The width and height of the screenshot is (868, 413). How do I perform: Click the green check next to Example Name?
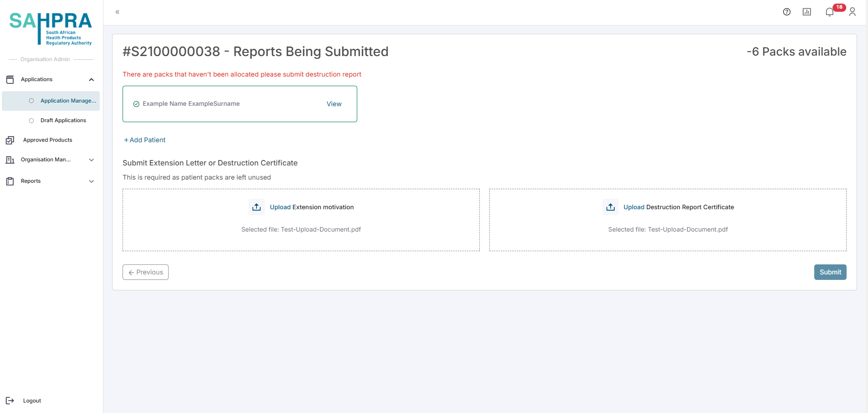[x=136, y=104]
